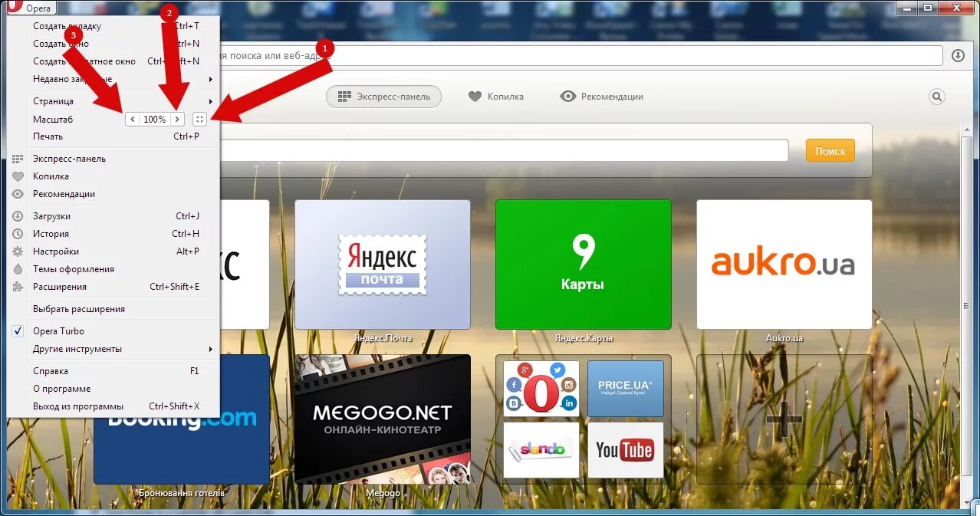
Task: Switch to Рекомендации tab
Action: (602, 97)
